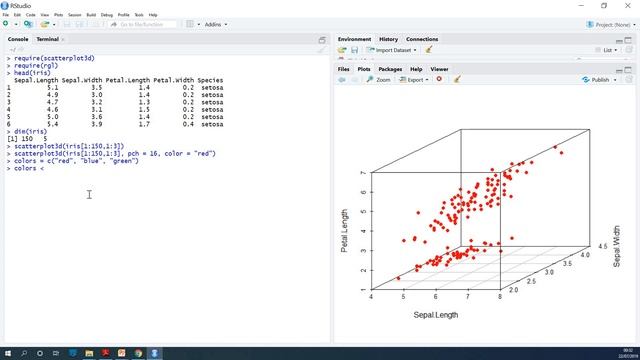Screen dimensions: 640x360
Task: Click the taskbar search icon
Action: [24, 353]
